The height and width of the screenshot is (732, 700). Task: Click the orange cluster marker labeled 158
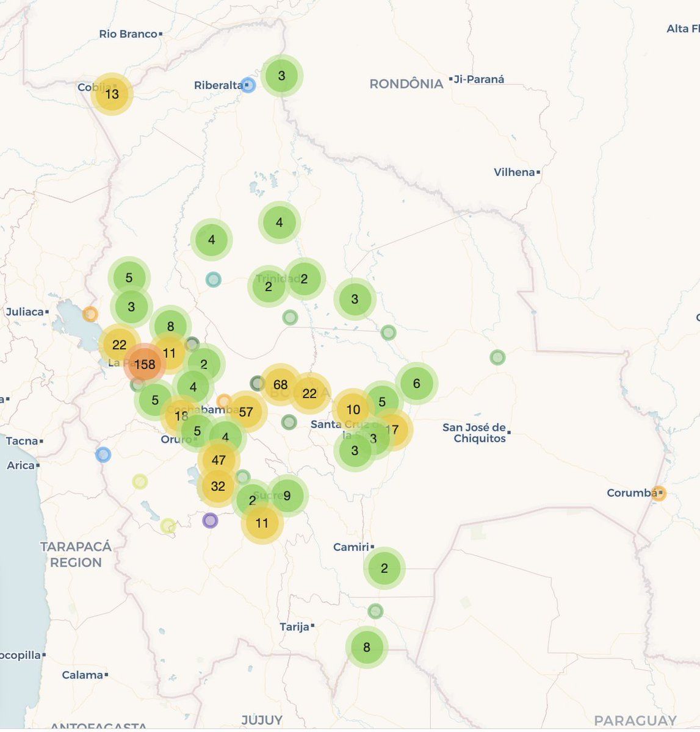tap(145, 364)
